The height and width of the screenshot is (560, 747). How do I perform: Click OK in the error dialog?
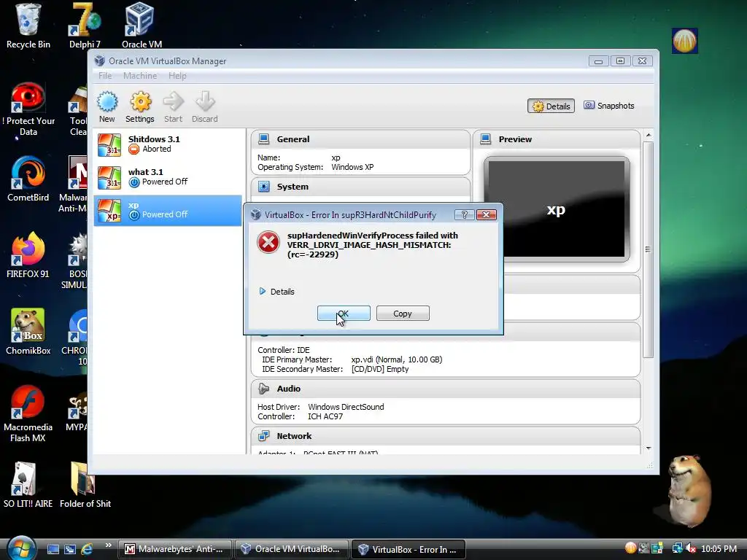(344, 314)
